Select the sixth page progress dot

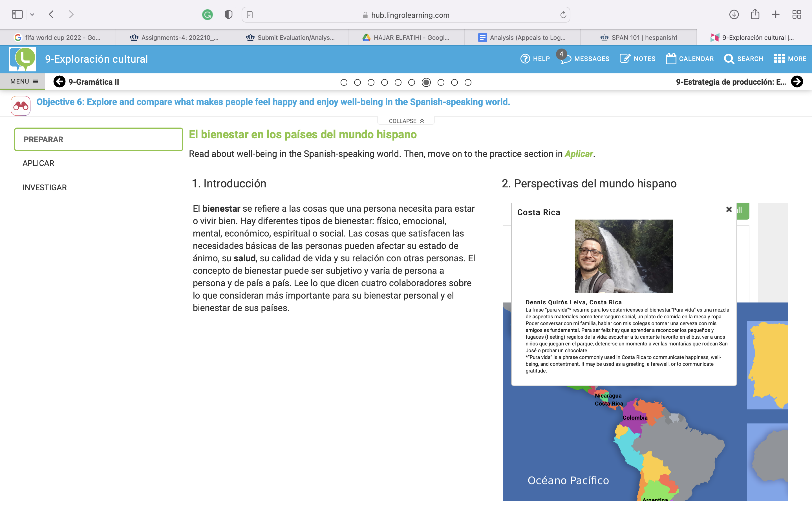coord(412,82)
